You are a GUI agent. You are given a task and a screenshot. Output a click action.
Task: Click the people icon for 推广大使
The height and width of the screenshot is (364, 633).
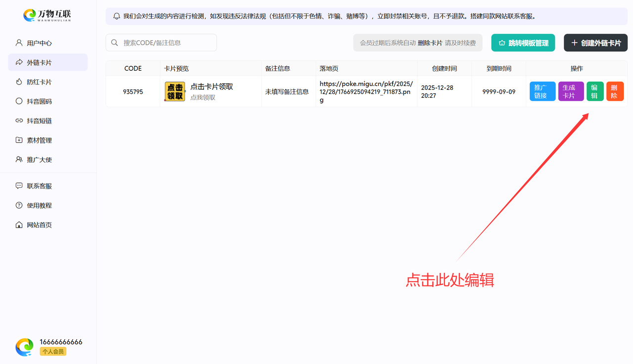point(19,160)
